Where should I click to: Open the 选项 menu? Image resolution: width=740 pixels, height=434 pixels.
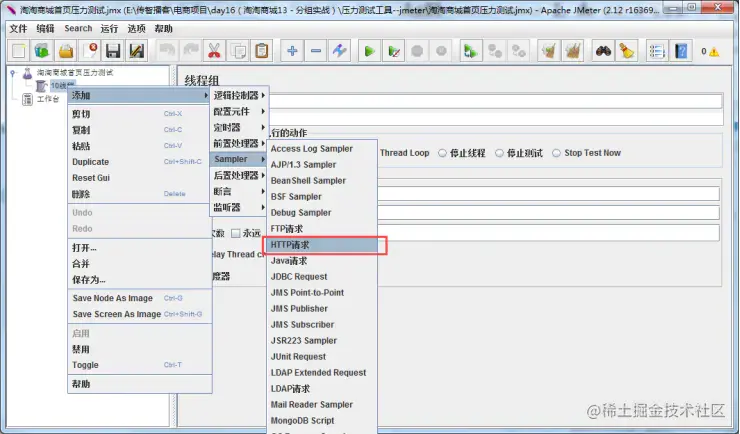coord(136,29)
